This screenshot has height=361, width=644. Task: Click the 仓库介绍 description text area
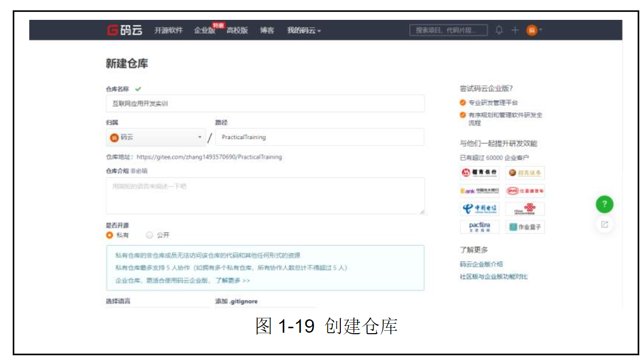point(265,196)
